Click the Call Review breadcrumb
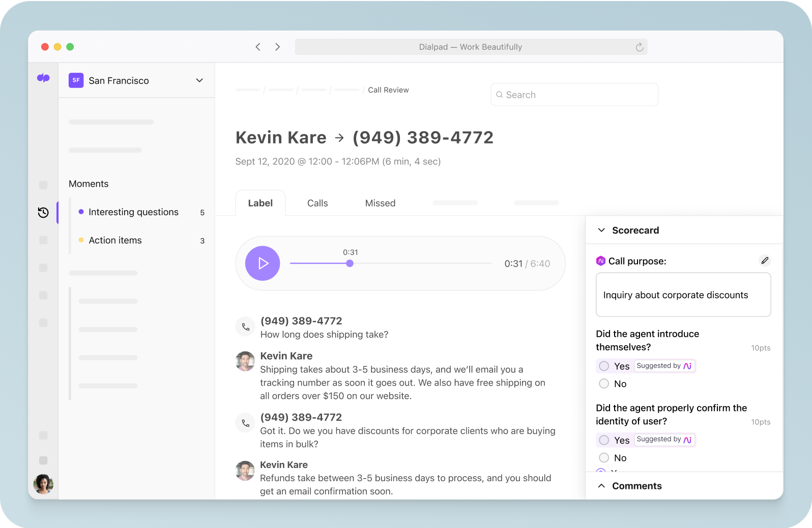The width and height of the screenshot is (812, 528). 388,90
